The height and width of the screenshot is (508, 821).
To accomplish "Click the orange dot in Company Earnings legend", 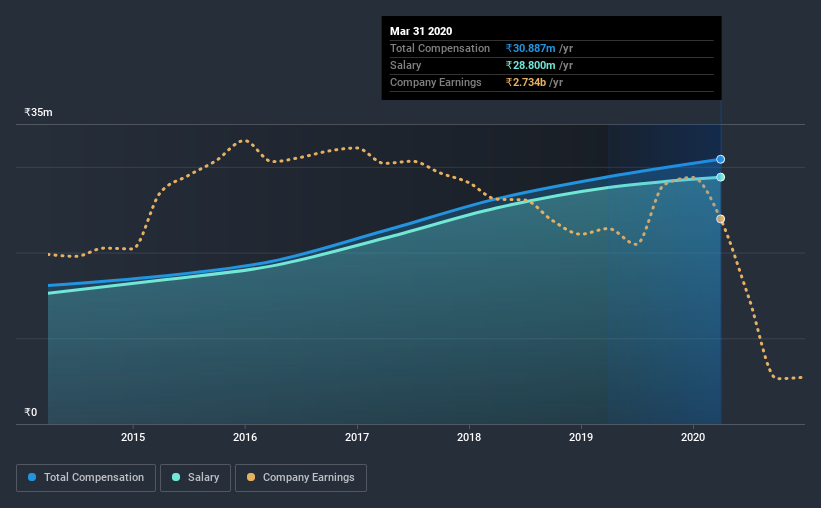I will [251, 477].
